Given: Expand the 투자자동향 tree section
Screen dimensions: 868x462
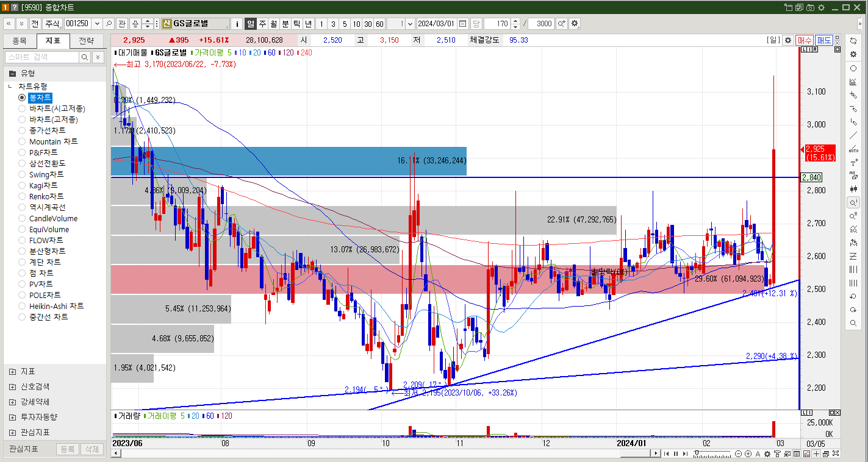Looking at the screenshot, I should click(x=13, y=417).
